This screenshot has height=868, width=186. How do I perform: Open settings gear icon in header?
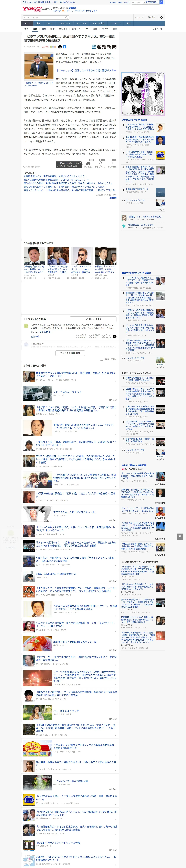[x=161, y=18]
